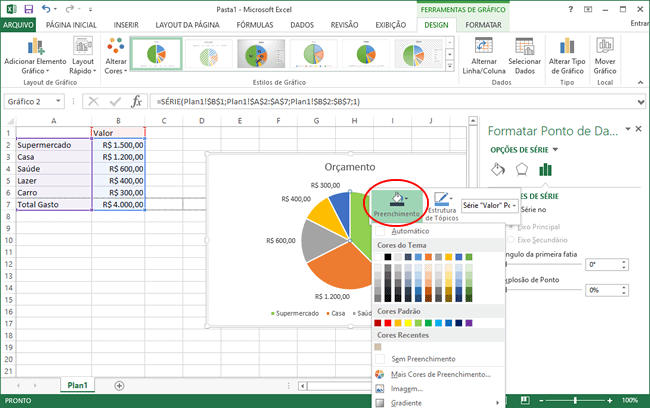Open the Adicionar Elemento Gráfico tool
650x408 pixels.
pyautogui.click(x=37, y=46)
